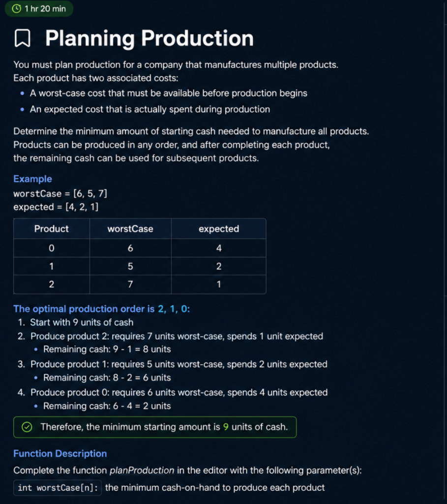This screenshot has width=447, height=504.
Task: Select table cell with expected value 4
Action: [x=219, y=248]
